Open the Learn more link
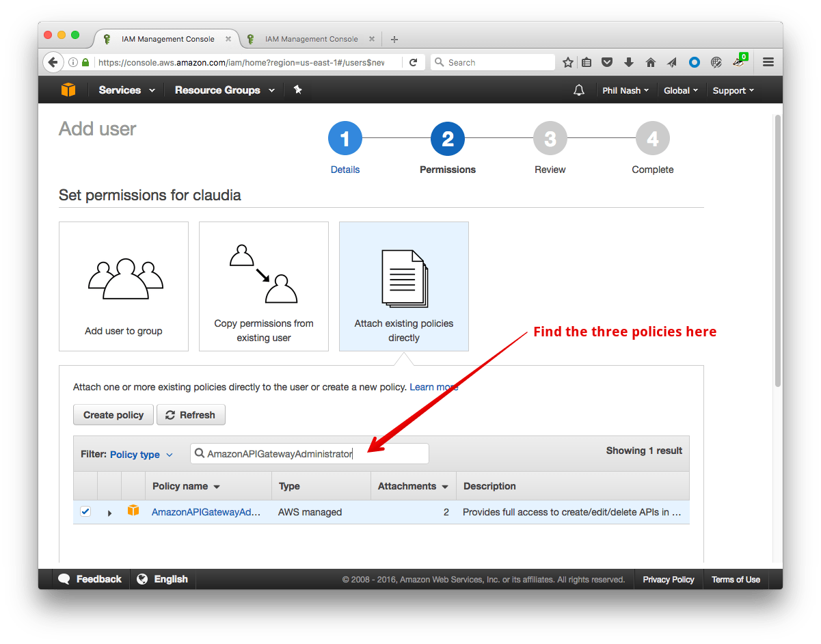Image resolution: width=821 pixels, height=644 pixels. pyautogui.click(x=433, y=387)
